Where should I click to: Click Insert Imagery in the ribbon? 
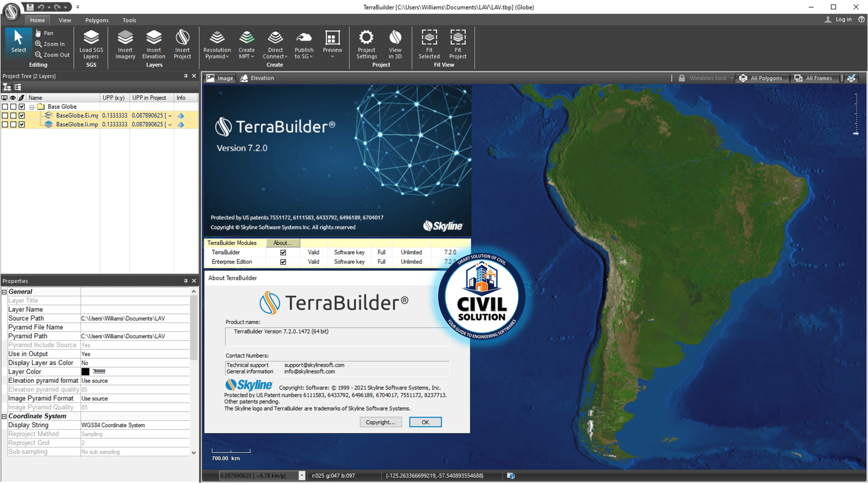pyautogui.click(x=125, y=45)
